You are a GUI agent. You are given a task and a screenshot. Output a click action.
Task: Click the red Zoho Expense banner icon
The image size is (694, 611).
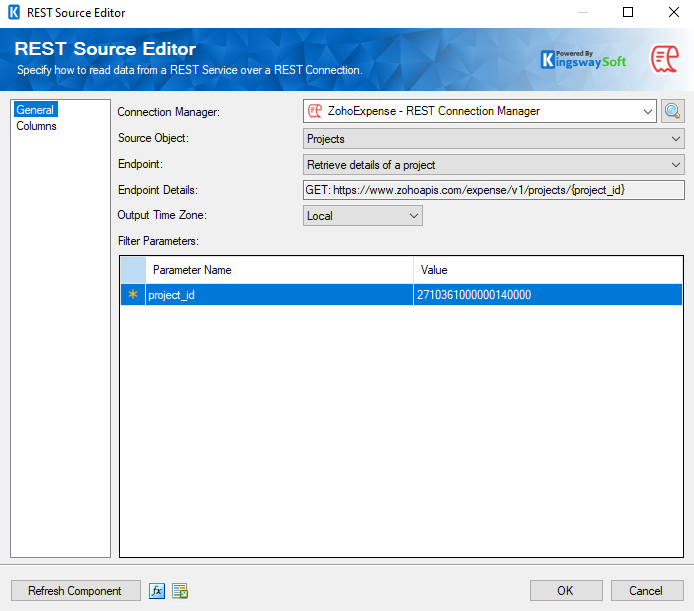click(664, 59)
